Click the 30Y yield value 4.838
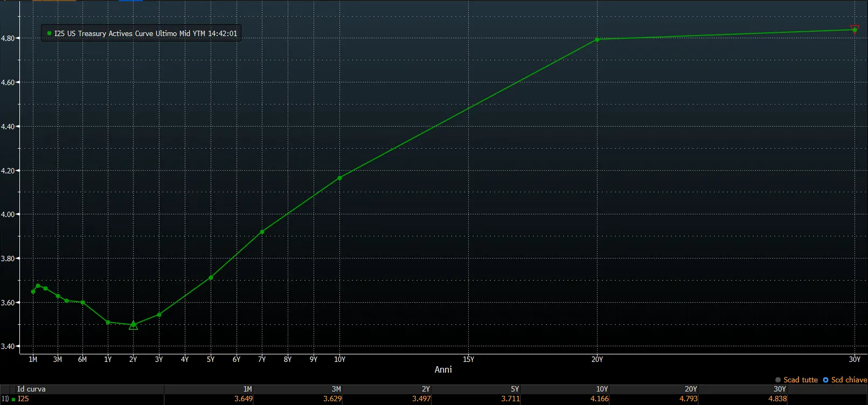This screenshot has height=405, width=868. point(777,399)
